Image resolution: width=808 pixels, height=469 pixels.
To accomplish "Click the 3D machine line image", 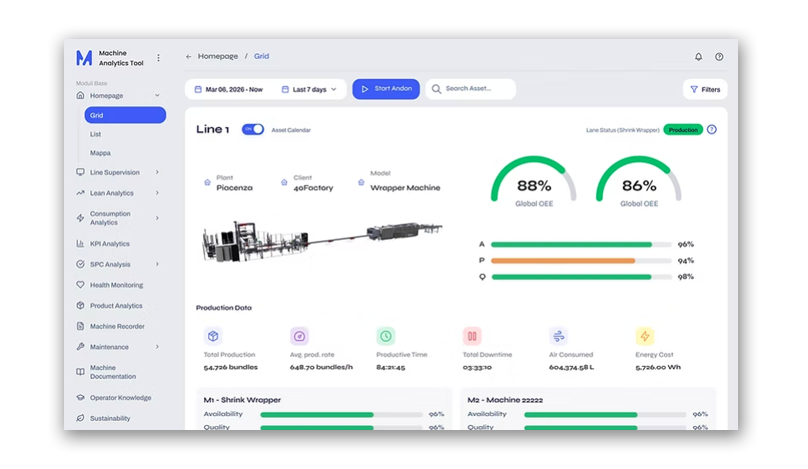I will tap(322, 241).
